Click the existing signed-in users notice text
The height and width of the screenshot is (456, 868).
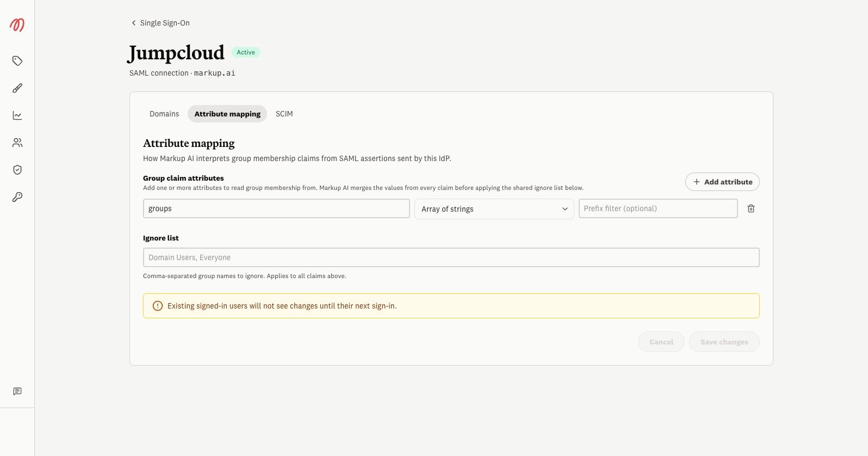tap(282, 306)
